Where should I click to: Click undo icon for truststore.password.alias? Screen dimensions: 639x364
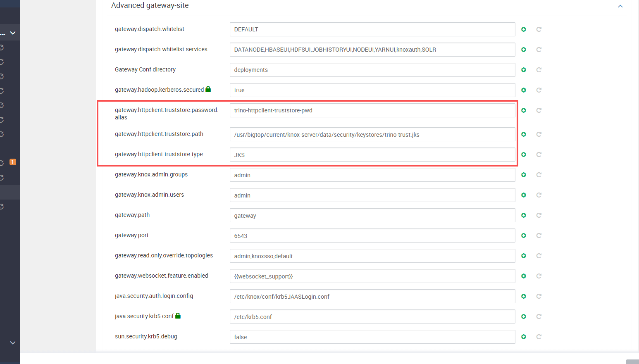click(x=539, y=110)
